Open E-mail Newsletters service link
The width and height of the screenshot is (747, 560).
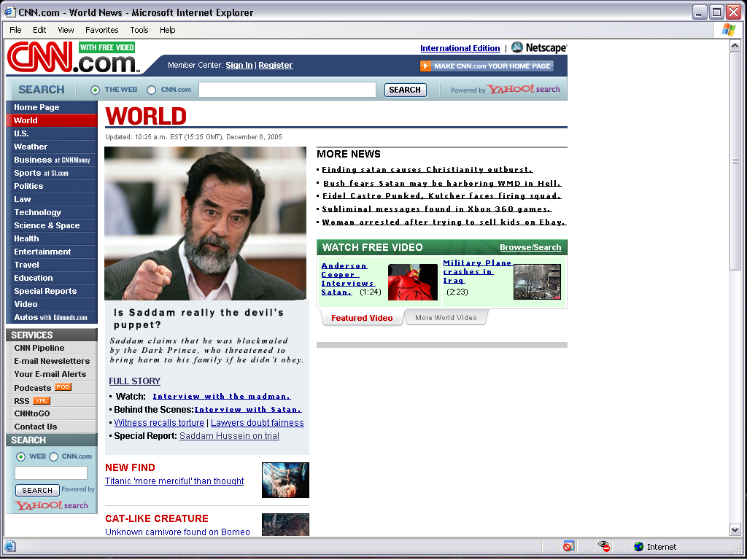[x=52, y=361]
